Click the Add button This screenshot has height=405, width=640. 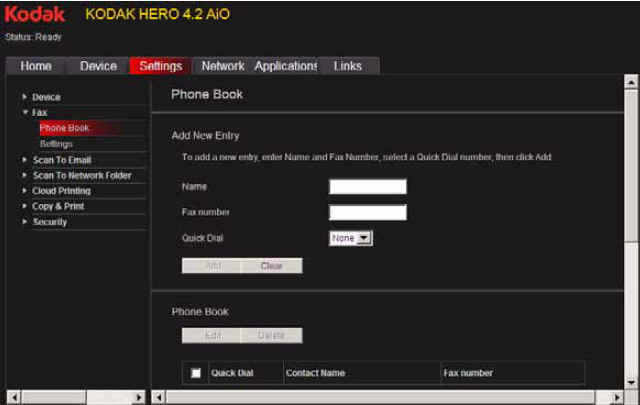pos(212,266)
